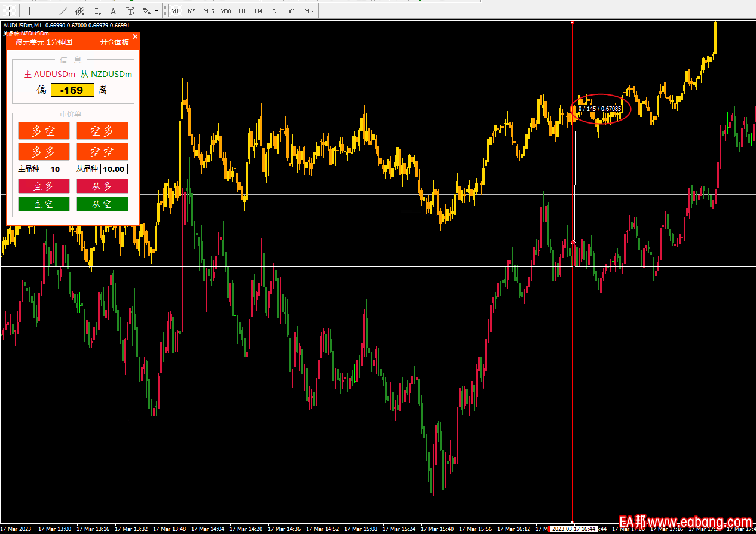Switch to M30 timeframe

click(225, 11)
